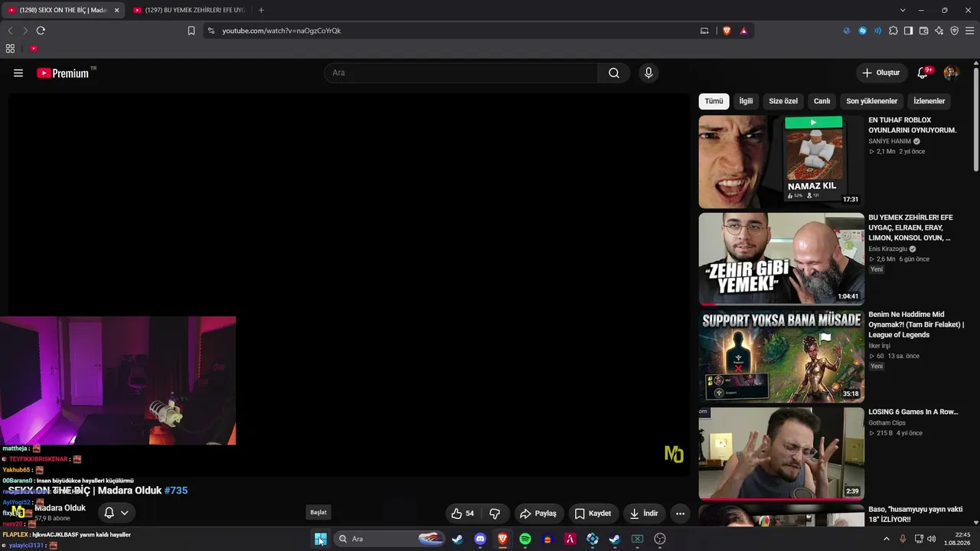Open Spotify from the taskbar
This screenshot has width=980, height=551.
(525, 539)
